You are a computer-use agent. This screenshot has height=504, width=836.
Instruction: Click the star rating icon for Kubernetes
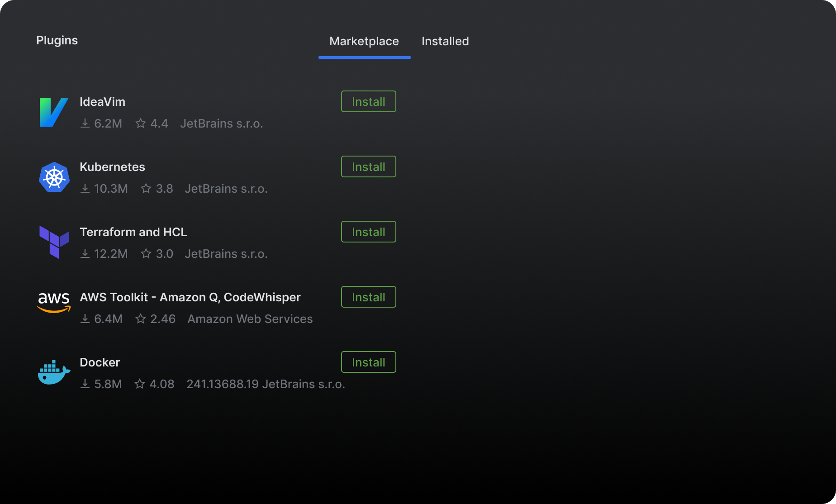[146, 189]
